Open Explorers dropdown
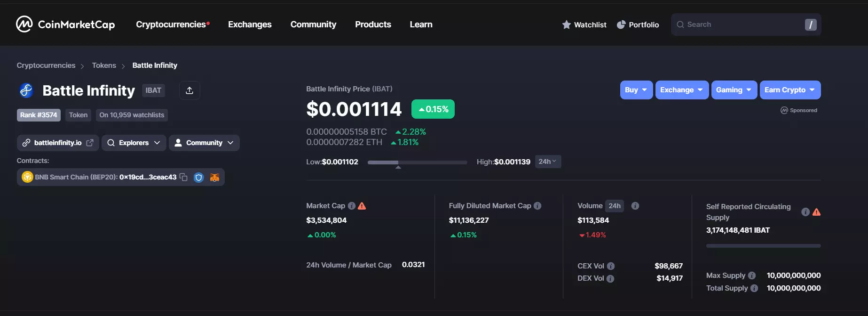 tap(134, 143)
